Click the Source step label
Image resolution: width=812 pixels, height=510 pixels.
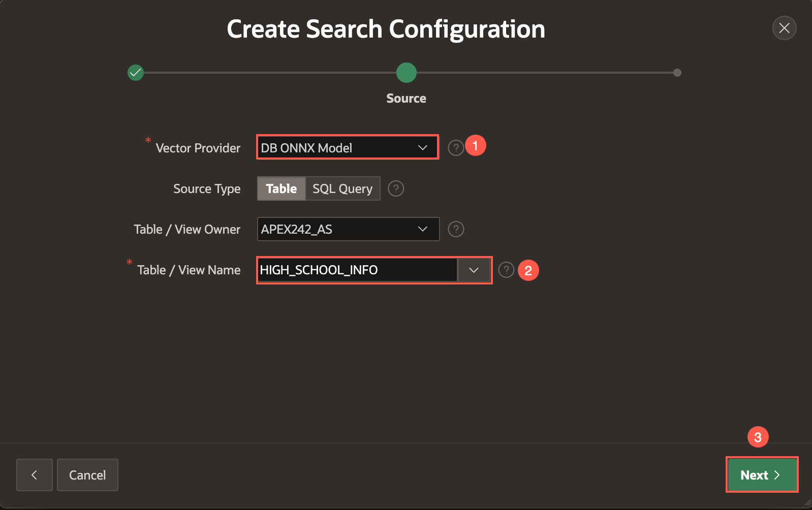(x=406, y=98)
